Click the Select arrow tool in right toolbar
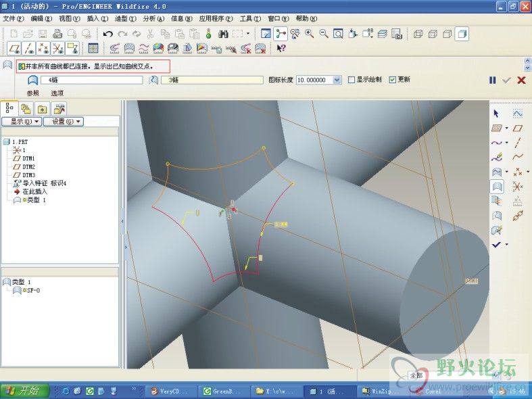532x399 pixels. 496,114
